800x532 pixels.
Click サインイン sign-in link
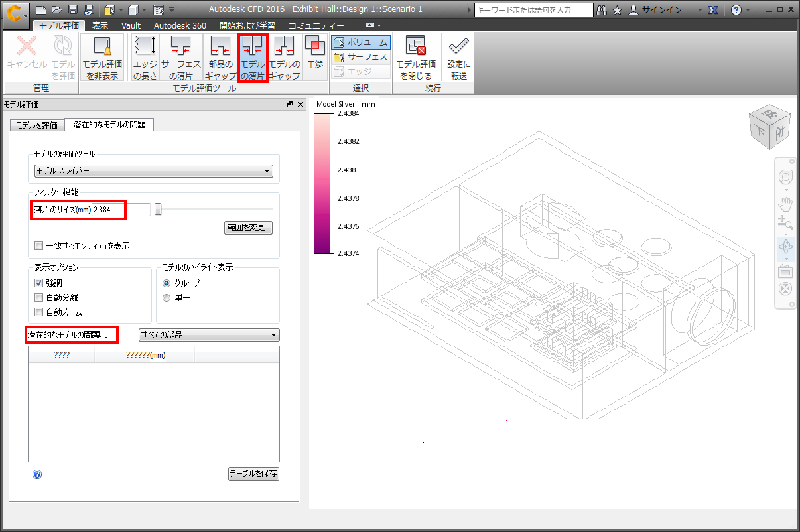(x=661, y=10)
